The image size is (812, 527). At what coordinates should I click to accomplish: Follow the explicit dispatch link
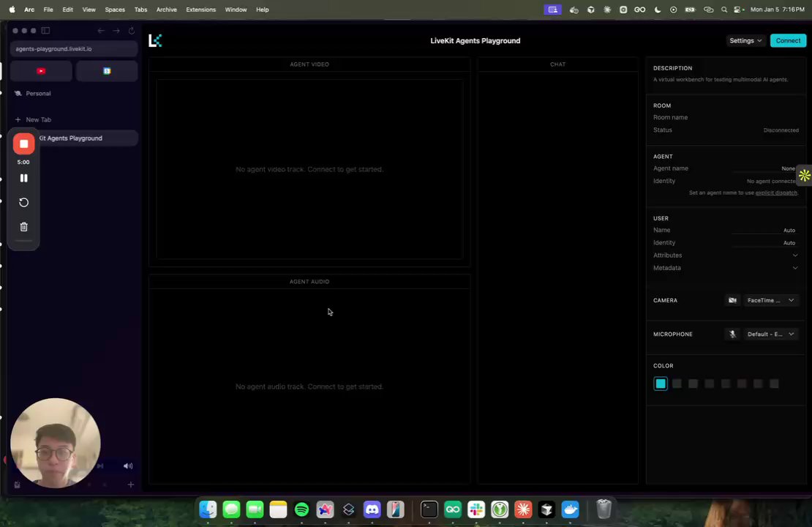775,193
